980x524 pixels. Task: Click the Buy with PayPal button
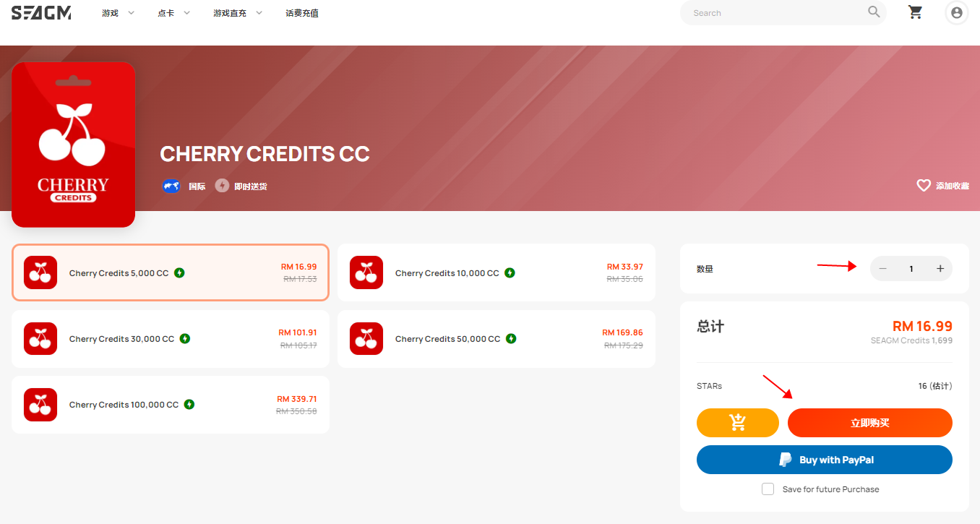coord(825,460)
